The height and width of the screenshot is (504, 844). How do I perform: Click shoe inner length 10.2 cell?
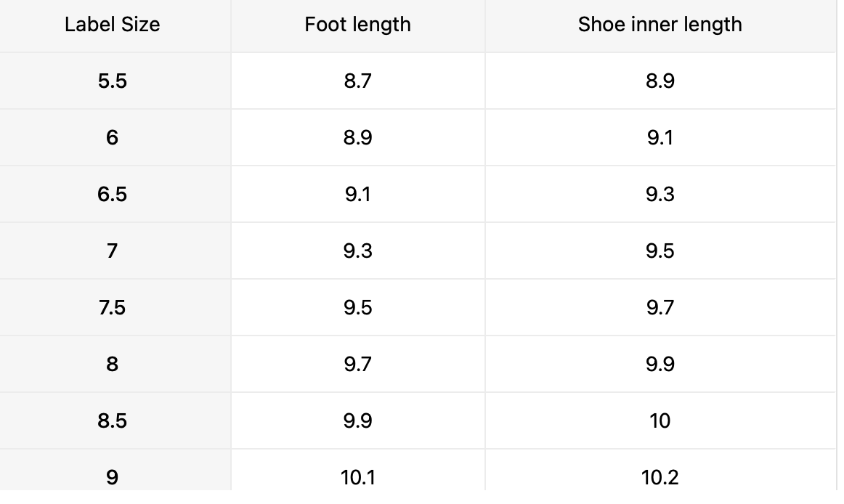pos(660,477)
